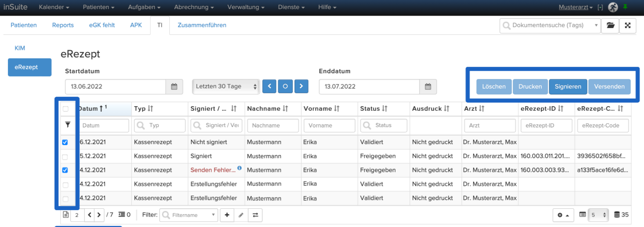Switch to the eGK fehlt tab
This screenshot has height=227, width=644.
click(x=102, y=25)
